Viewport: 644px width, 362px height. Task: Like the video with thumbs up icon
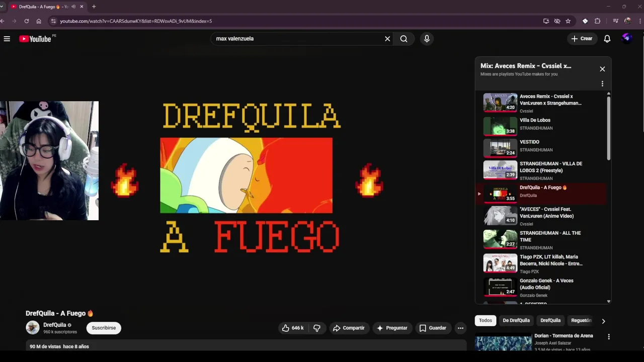pyautogui.click(x=292, y=328)
